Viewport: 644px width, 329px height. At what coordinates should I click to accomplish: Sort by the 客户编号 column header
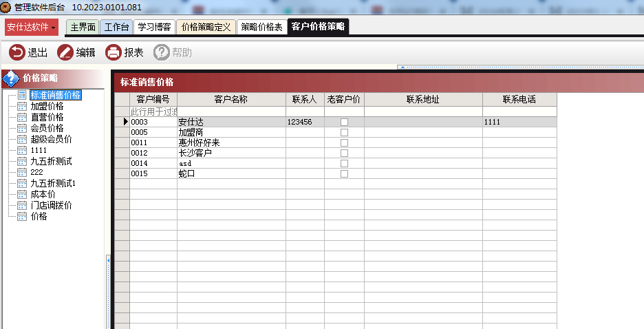pyautogui.click(x=153, y=99)
